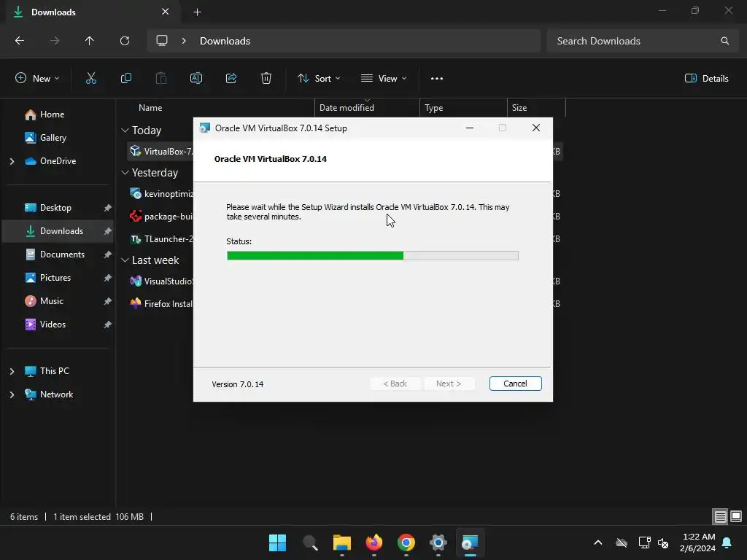Click the Search Downloads field
Screen dimensions: 747x560
[x=644, y=41]
